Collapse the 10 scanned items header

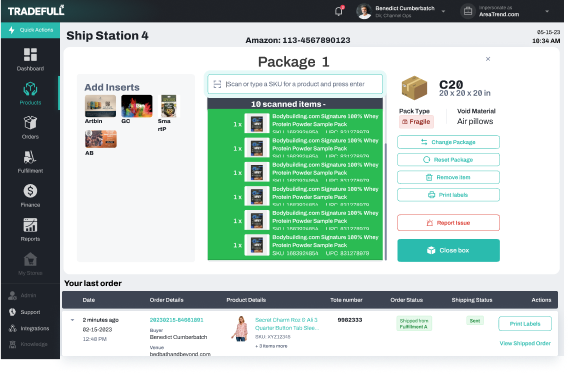coord(295,104)
